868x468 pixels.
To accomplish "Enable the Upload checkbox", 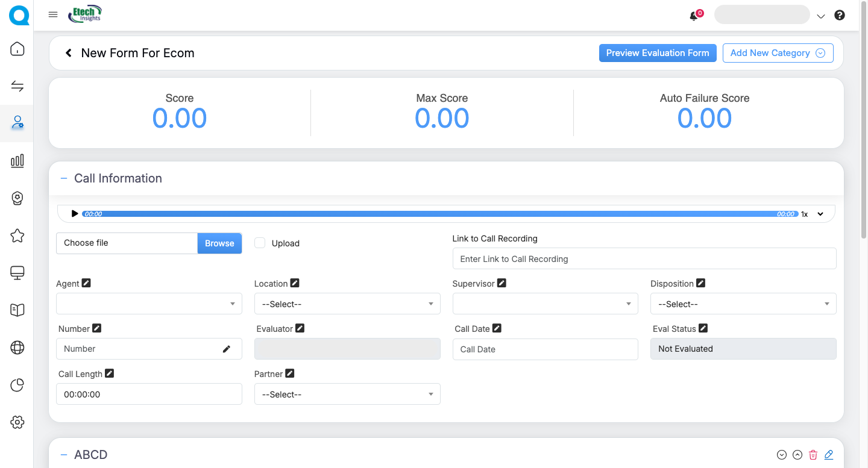I will pyautogui.click(x=260, y=243).
